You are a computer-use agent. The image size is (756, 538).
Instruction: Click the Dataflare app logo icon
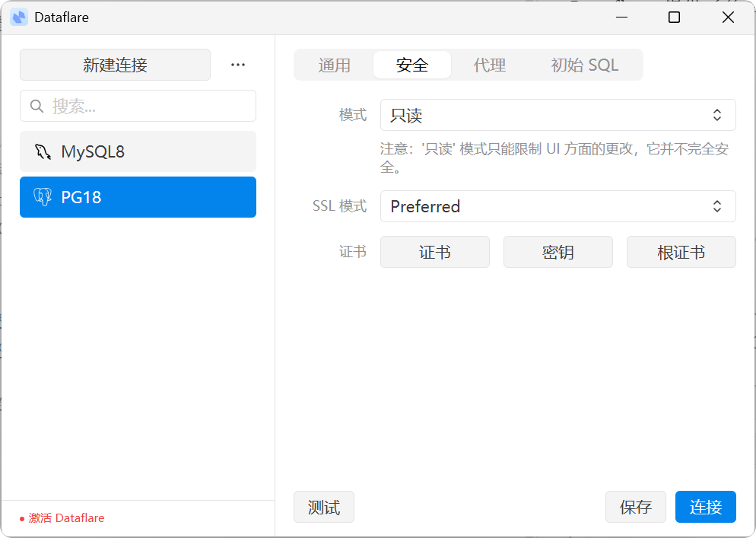pyautogui.click(x=19, y=18)
